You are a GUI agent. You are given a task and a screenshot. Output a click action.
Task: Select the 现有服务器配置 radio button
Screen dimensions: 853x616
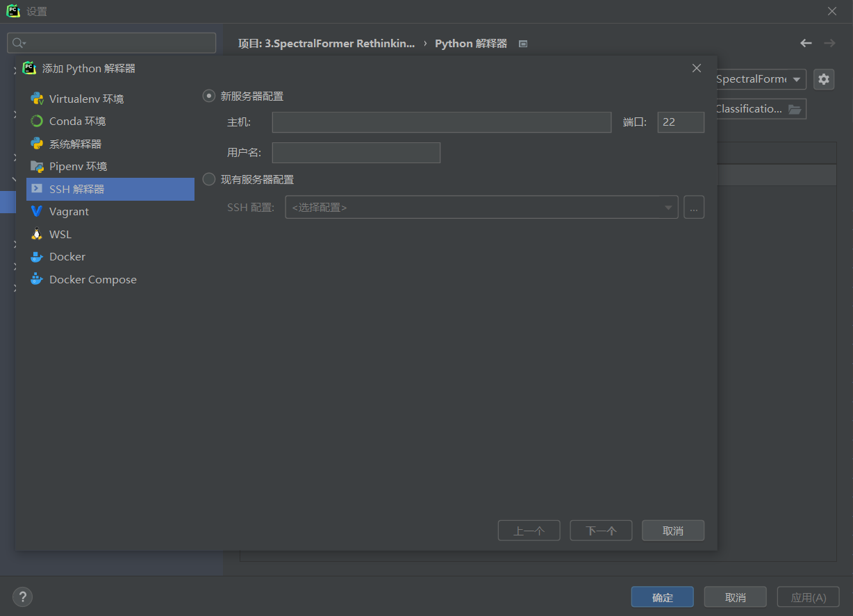point(209,179)
